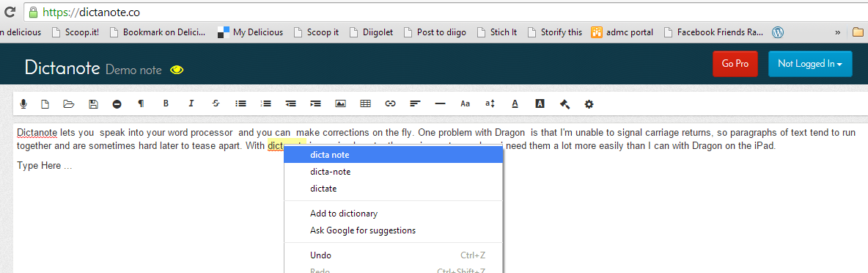Open the Stich It bookmark
This screenshot has height=273, width=868.
496,32
